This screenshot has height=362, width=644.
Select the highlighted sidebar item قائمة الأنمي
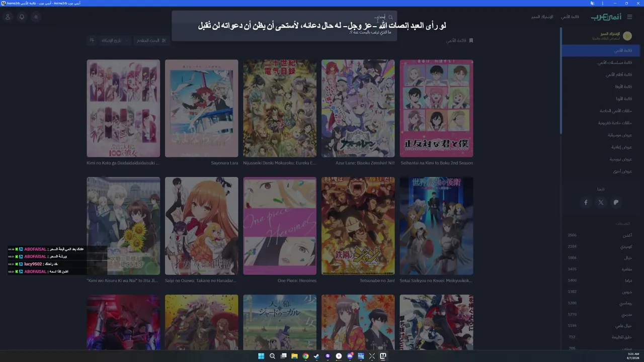[x=601, y=50]
